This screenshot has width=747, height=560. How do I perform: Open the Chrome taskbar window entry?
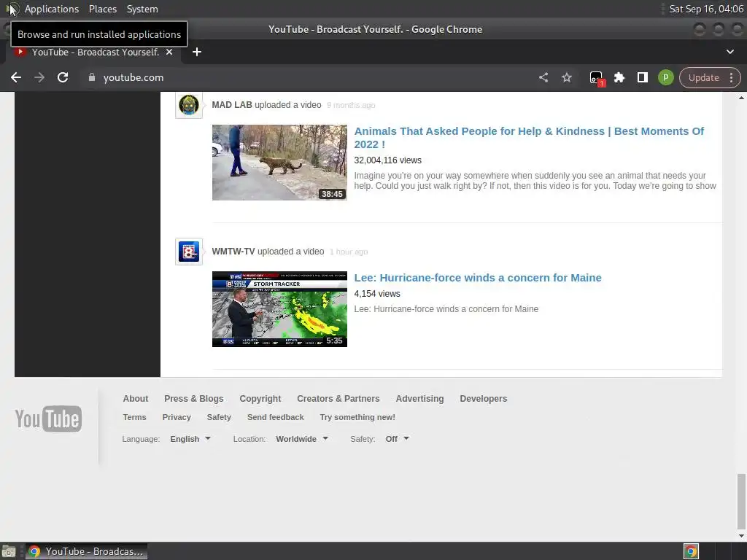tap(86, 551)
